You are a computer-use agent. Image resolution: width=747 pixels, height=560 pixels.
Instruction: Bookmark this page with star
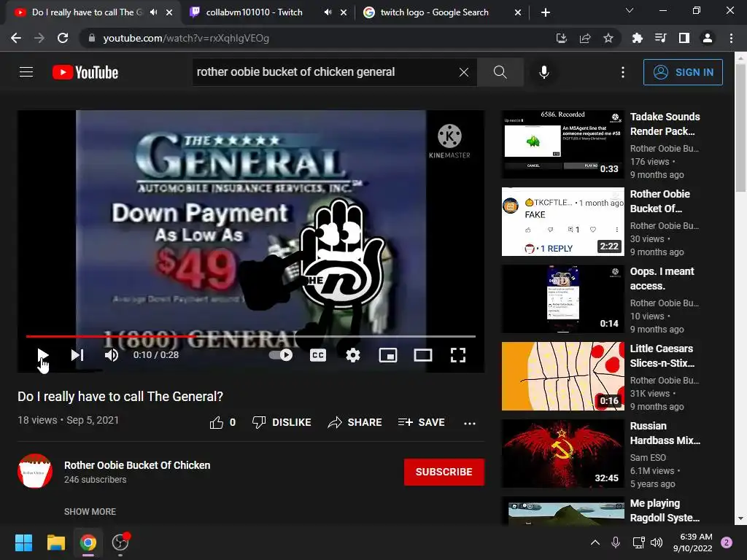click(608, 38)
